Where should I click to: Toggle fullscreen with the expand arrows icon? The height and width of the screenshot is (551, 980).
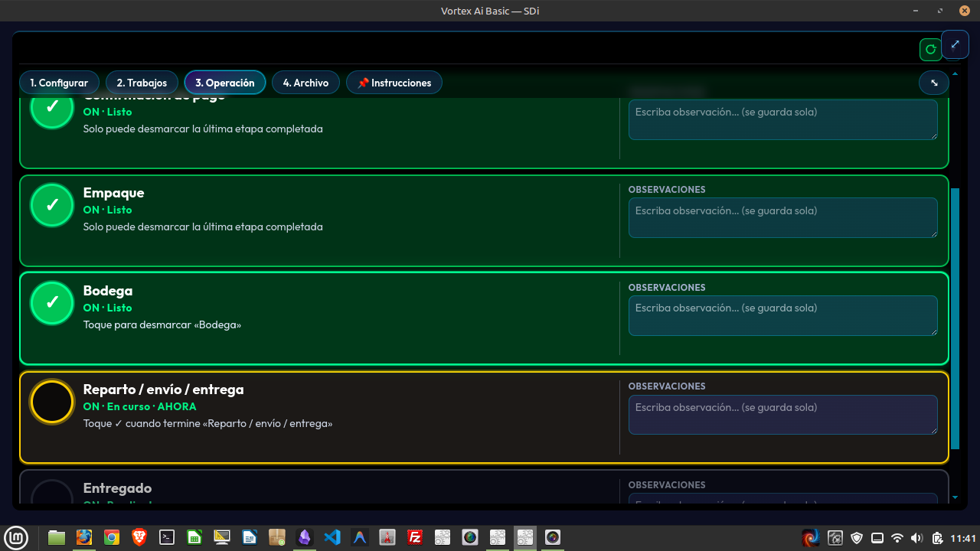(955, 44)
